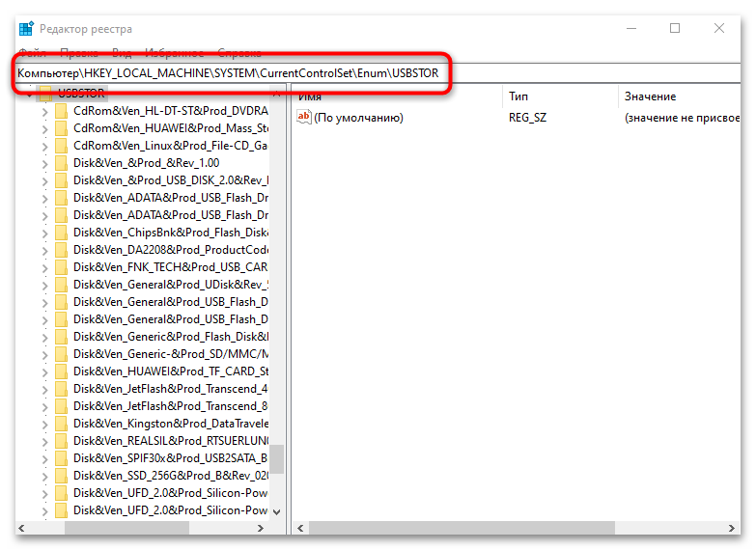756x550 pixels.
Task: Select the Disk&Ven_SPIF30x USB2SATA key
Action: coord(170,458)
